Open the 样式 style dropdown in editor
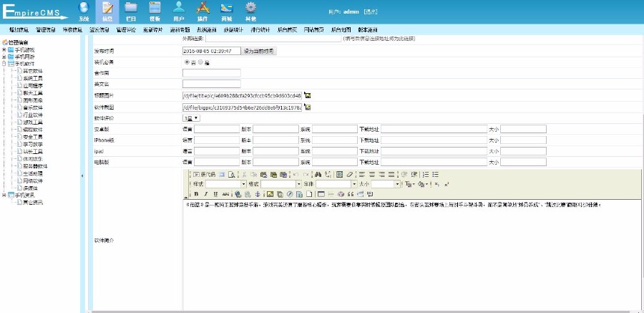The image size is (644, 313). 226,184
